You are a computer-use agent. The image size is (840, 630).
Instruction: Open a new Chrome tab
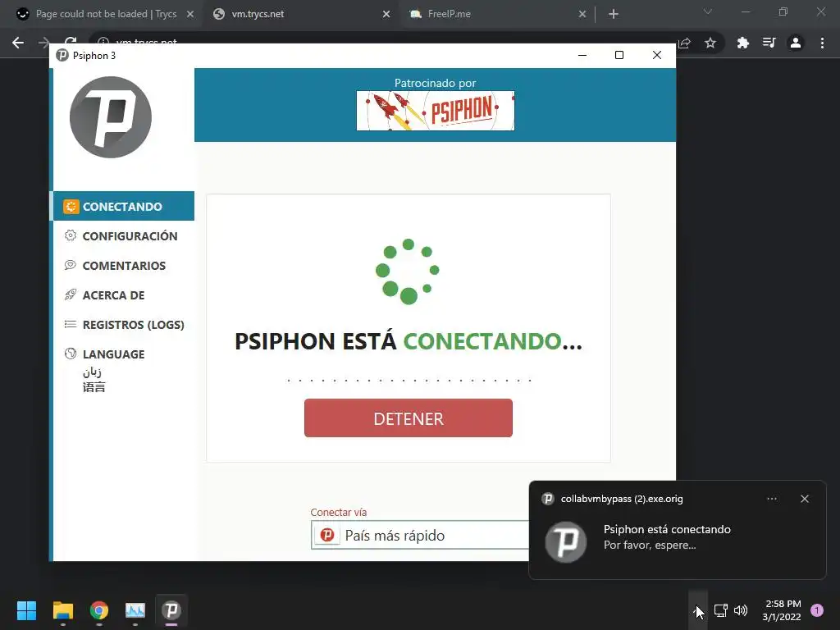point(614,14)
